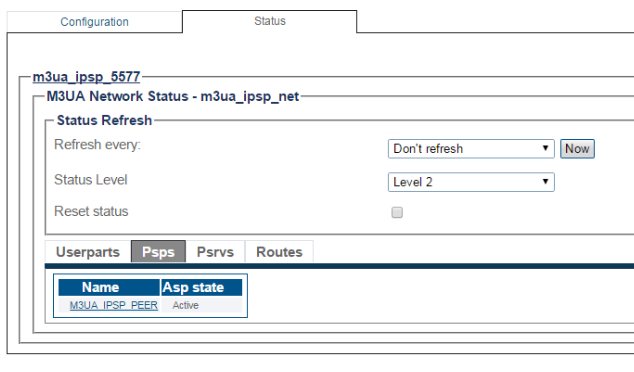Screen dimensions: 634x372
Task: Open the m3ua_ipsp_5577 link
Action: 86,77
